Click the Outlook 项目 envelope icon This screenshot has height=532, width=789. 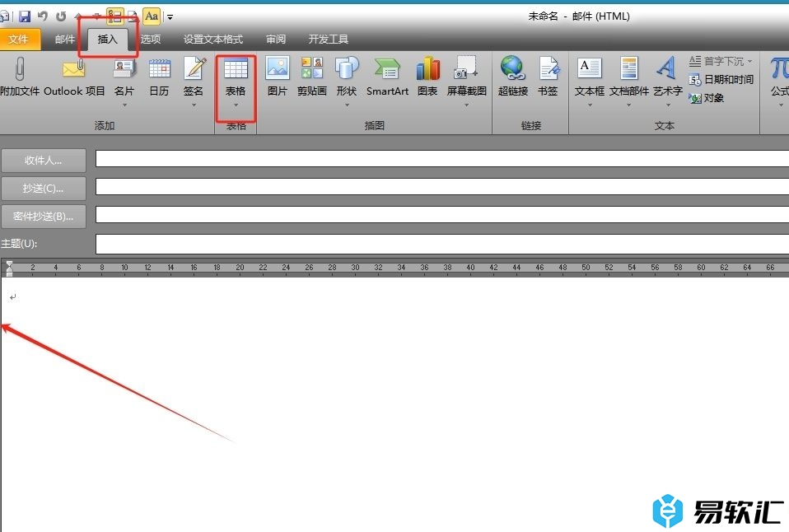pos(74,68)
